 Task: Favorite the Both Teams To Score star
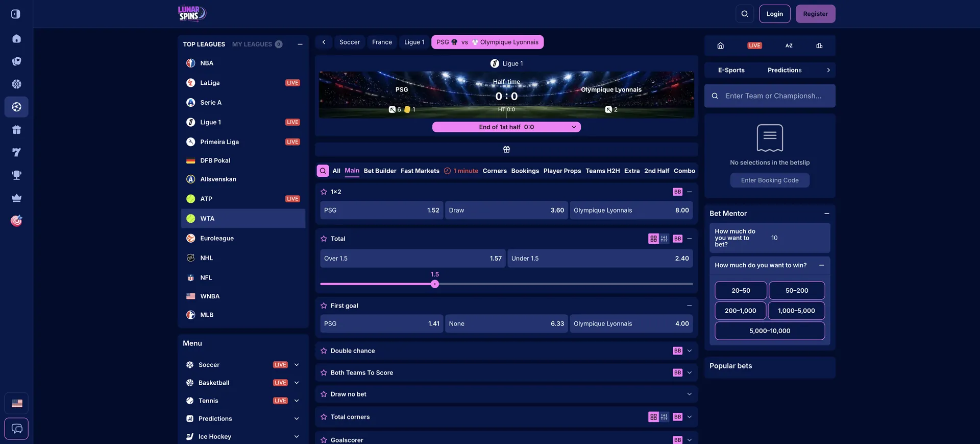[324, 373]
